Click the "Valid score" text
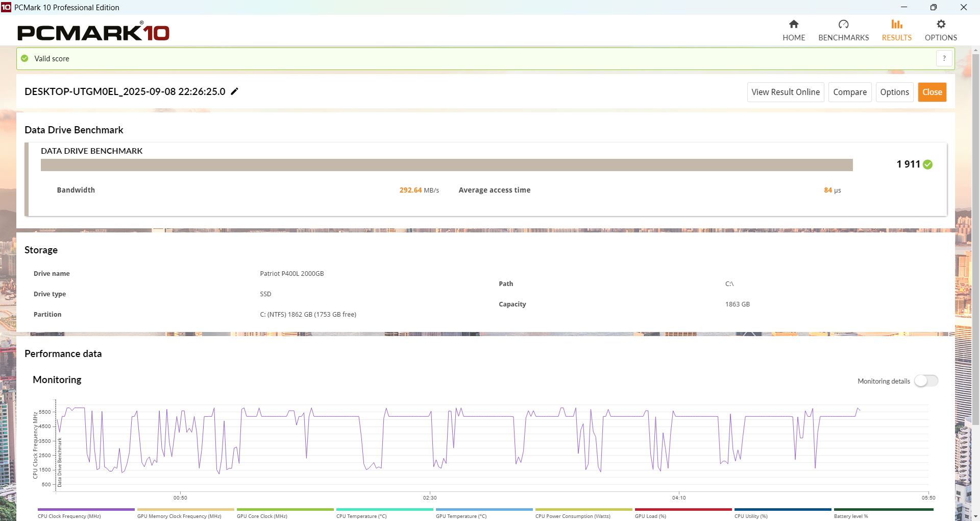Viewport: 980px width, 521px height. point(52,59)
